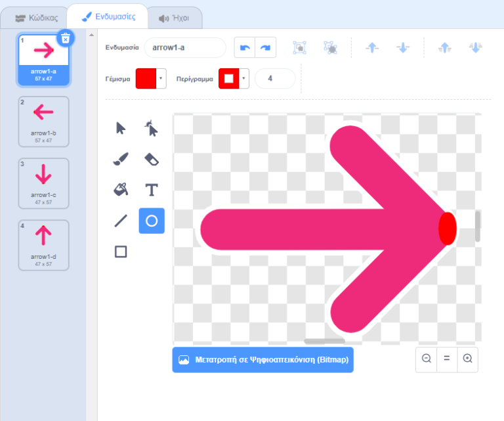
Task: Click the red ellipse on arrow tip
Action: tap(448, 229)
